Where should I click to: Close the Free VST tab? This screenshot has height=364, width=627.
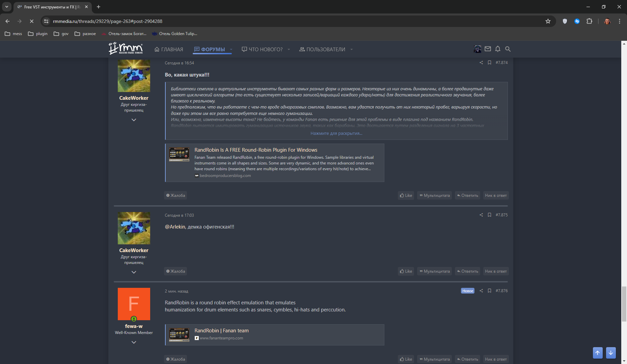pyautogui.click(x=86, y=7)
